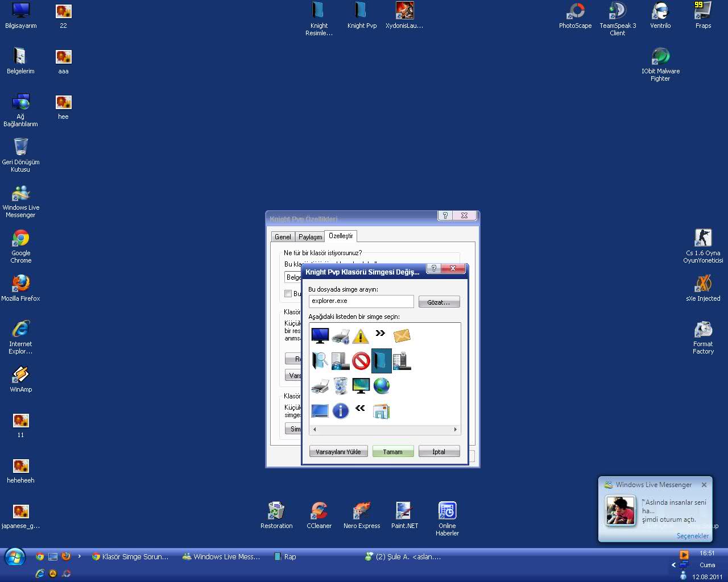Viewport: 728px width, 582px height.
Task: Select the highlighted blue folder icon
Action: pyautogui.click(x=381, y=360)
